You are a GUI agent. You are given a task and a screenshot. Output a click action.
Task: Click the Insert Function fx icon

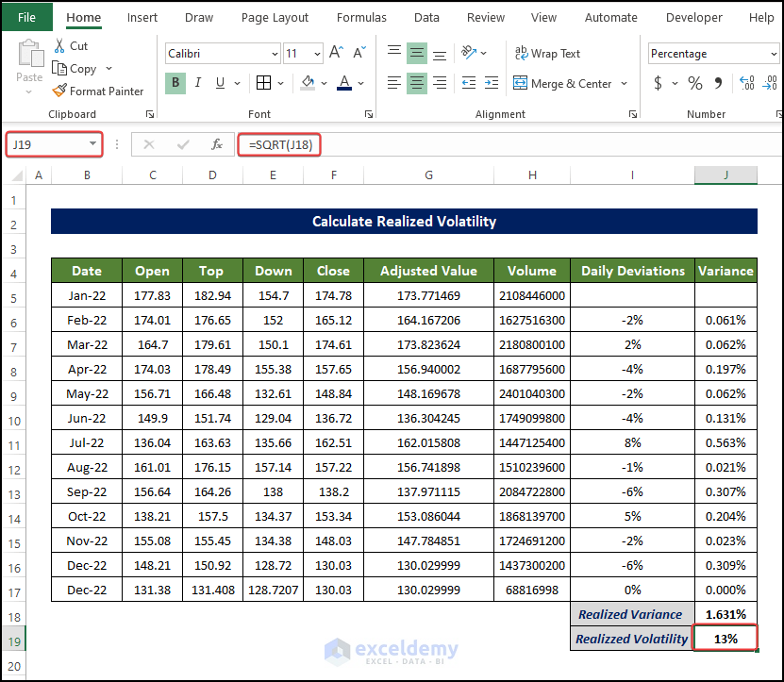pyautogui.click(x=216, y=144)
